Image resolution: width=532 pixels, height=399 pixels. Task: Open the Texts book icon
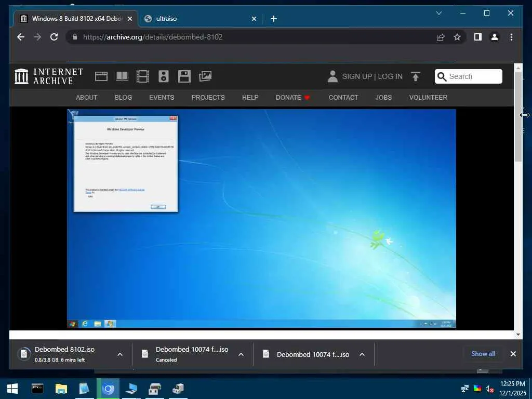(122, 76)
